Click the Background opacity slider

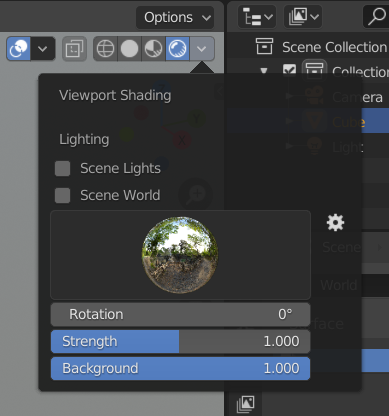(x=180, y=368)
